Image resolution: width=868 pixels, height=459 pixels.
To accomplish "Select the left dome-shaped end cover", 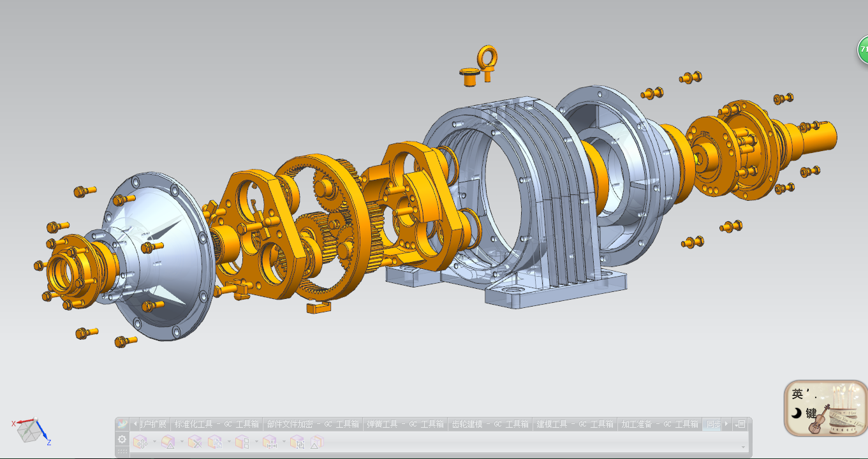I will [160, 255].
